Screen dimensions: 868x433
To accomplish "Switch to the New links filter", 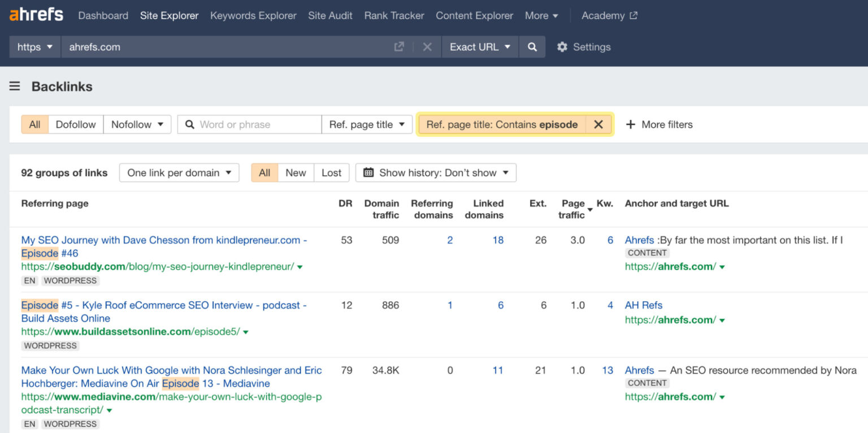I will (x=296, y=172).
